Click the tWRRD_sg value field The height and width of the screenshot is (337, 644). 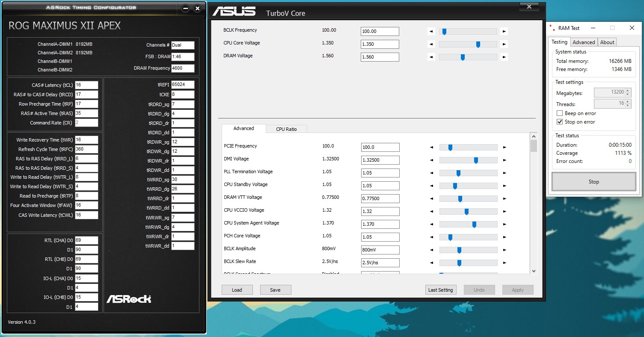click(x=183, y=179)
